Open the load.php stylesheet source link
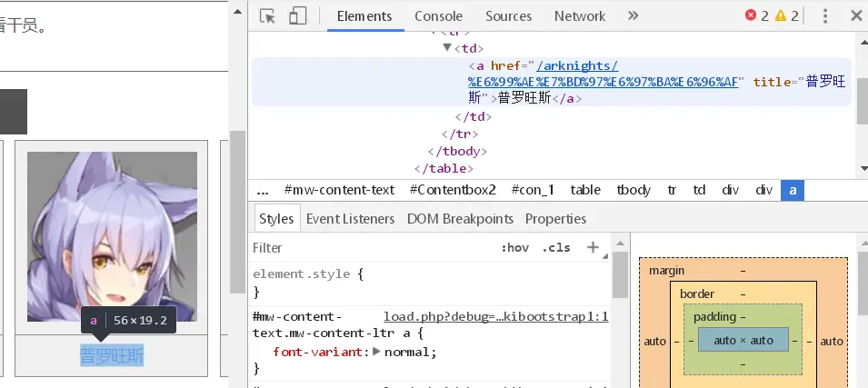Viewport: 868px width, 388px height. point(496,316)
